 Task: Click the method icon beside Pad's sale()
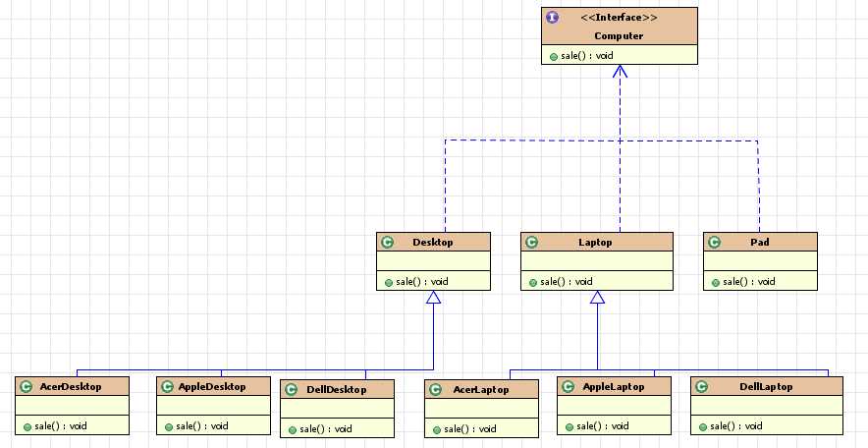[x=716, y=282]
